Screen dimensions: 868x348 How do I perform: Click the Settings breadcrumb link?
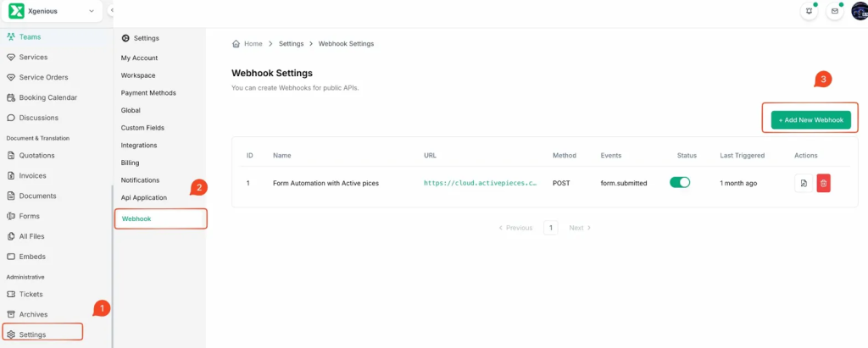(x=291, y=43)
